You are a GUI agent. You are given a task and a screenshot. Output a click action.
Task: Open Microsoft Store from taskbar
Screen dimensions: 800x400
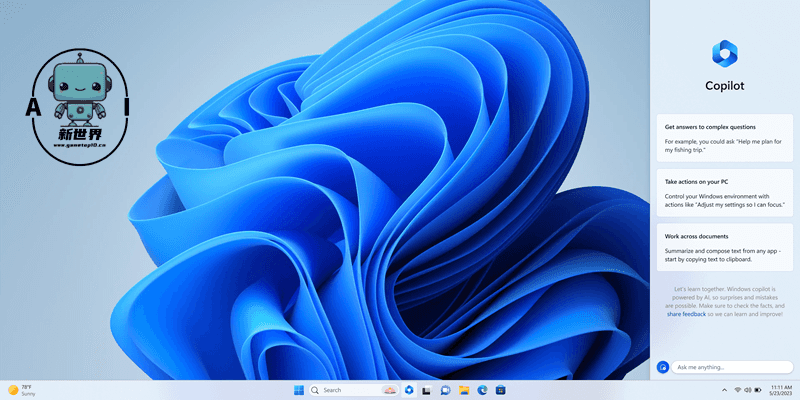[501, 390]
